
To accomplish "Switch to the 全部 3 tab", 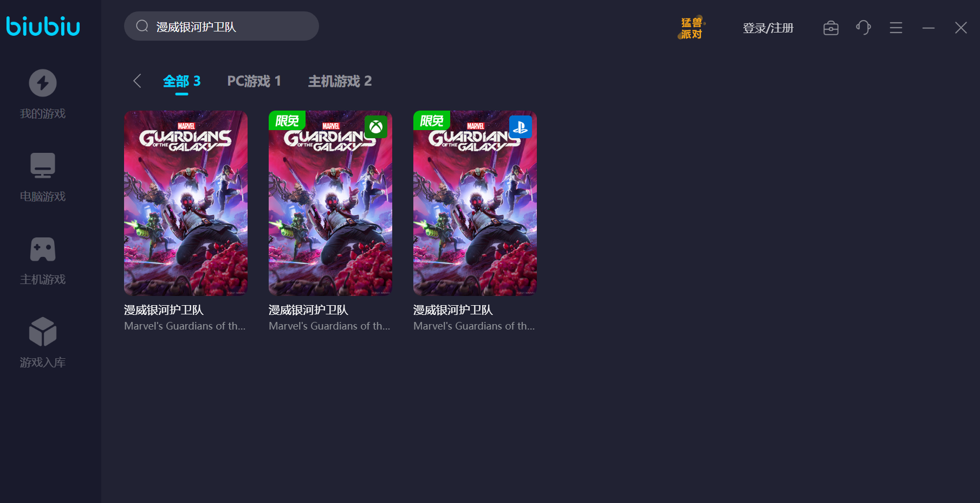I will tap(181, 81).
